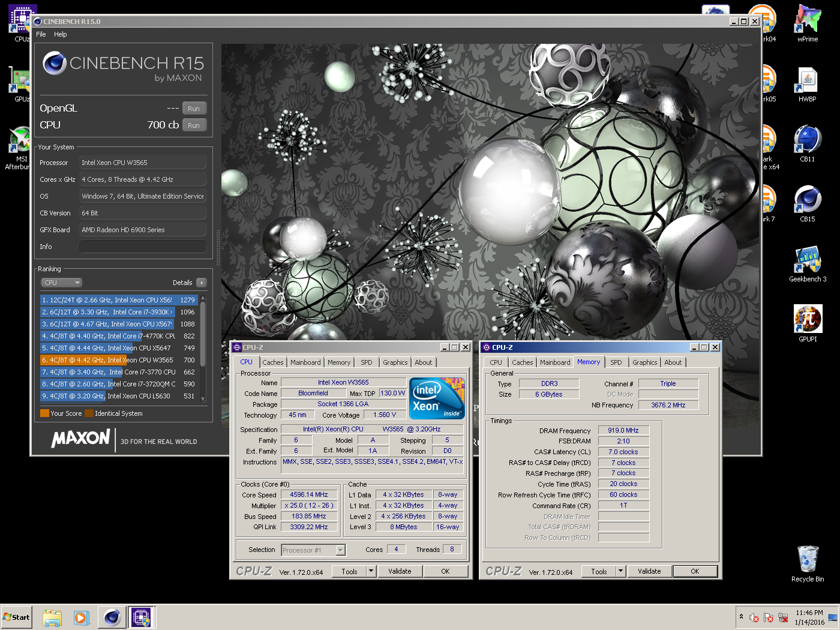Click Tools button in left CPU-Z
This screenshot has width=840, height=630.
click(x=350, y=571)
